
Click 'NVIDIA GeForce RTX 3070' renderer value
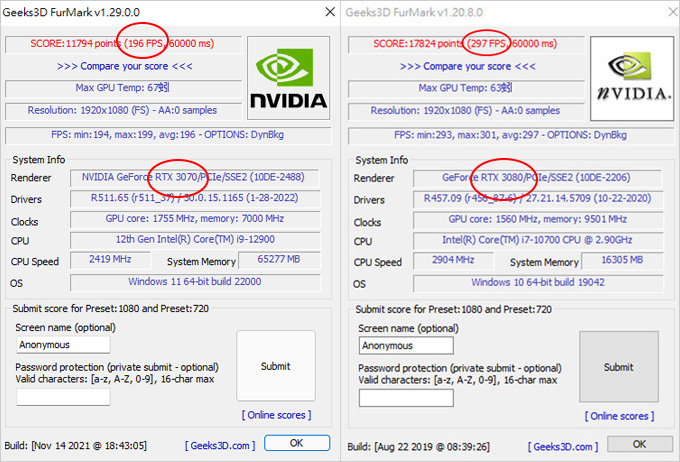[195, 177]
